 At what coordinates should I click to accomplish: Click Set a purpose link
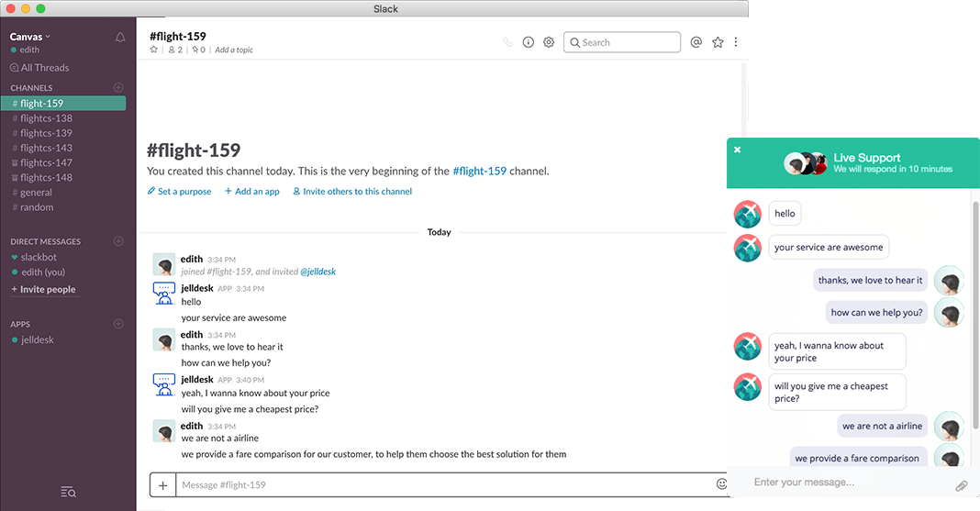click(x=179, y=191)
